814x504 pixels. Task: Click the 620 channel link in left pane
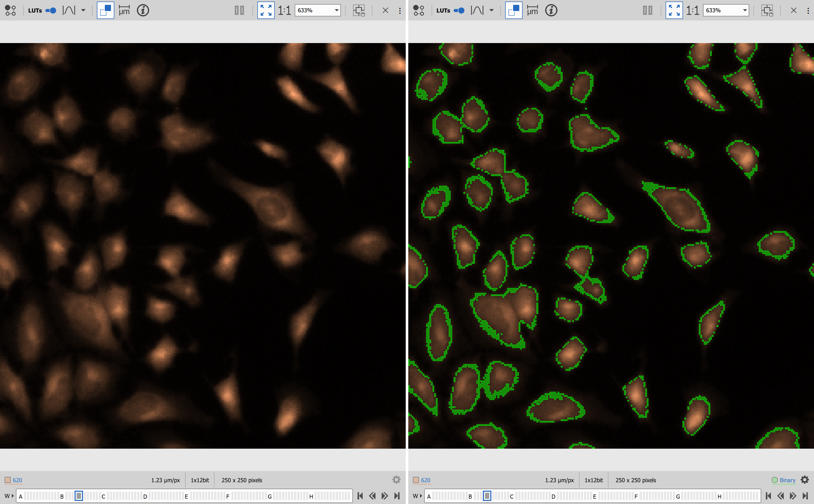[17, 480]
